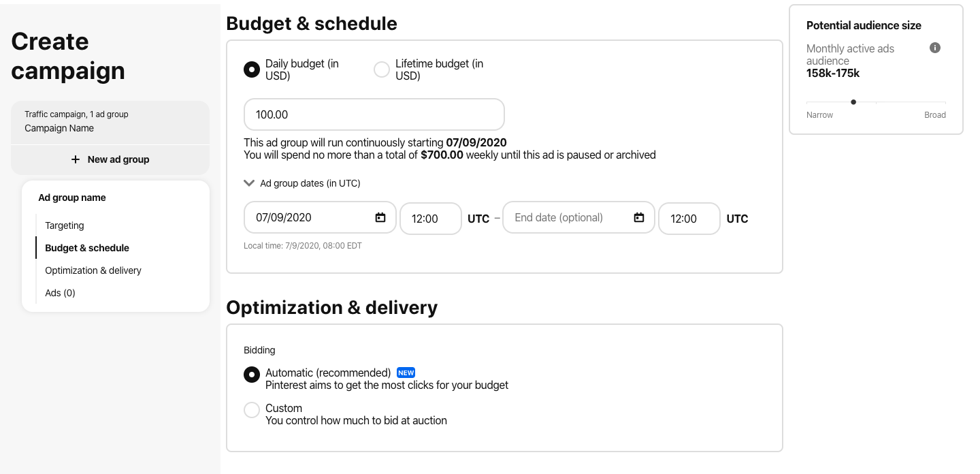Click the NEW badge next to Automatic bidding
This screenshot has height=474, width=980.
pos(406,373)
